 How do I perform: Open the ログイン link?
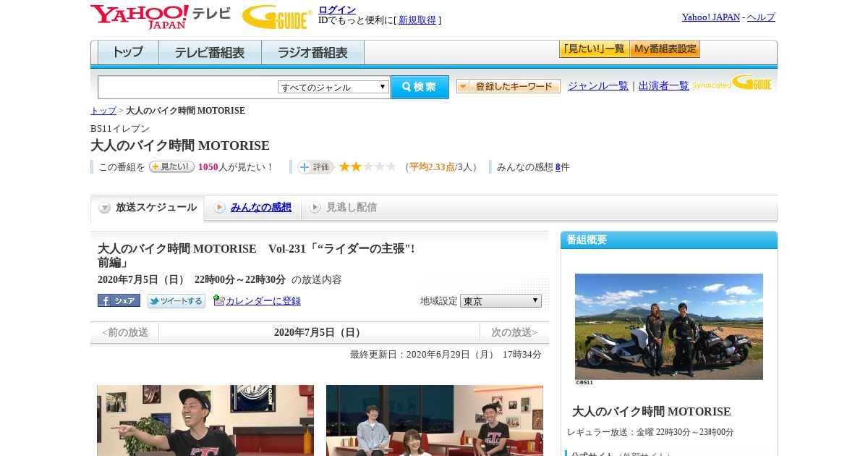pos(337,9)
